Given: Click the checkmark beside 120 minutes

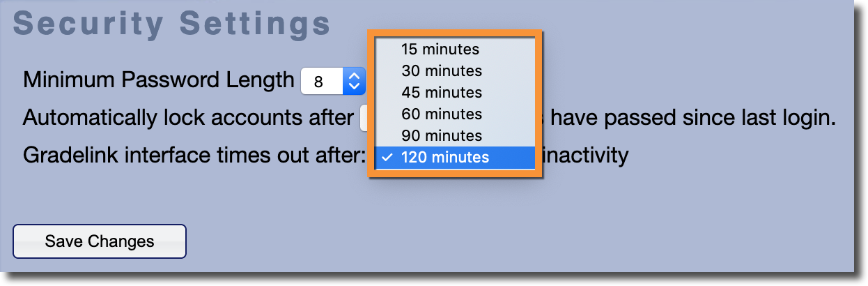Looking at the screenshot, I should click(385, 158).
